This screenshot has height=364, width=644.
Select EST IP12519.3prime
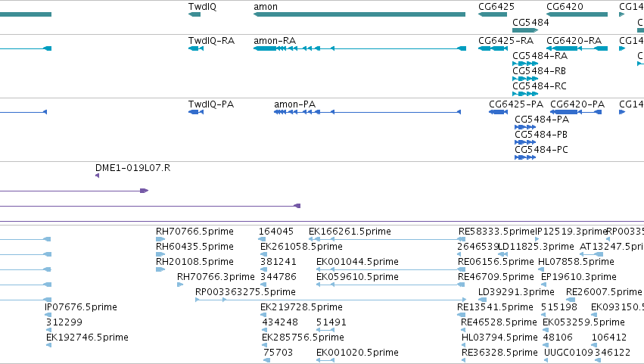point(571,232)
